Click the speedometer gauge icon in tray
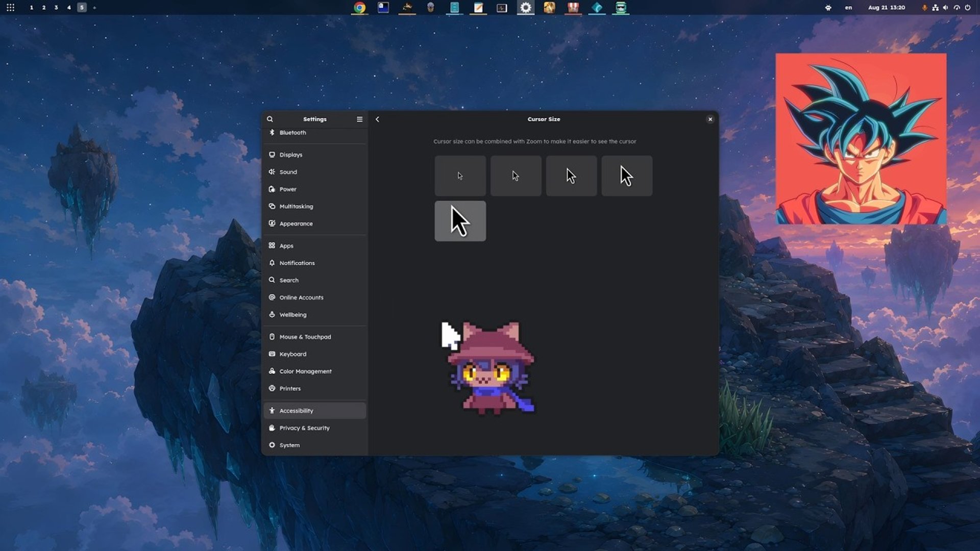 click(x=957, y=8)
